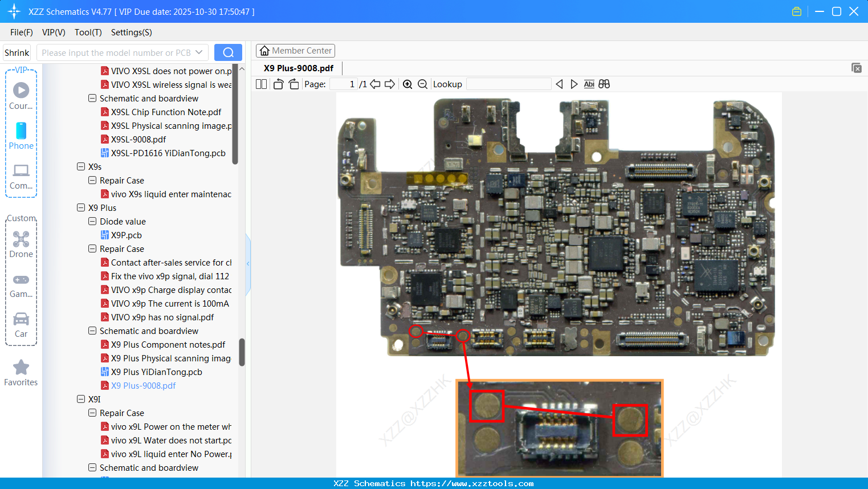
Task: Click the Member Center button
Action: pos(295,51)
